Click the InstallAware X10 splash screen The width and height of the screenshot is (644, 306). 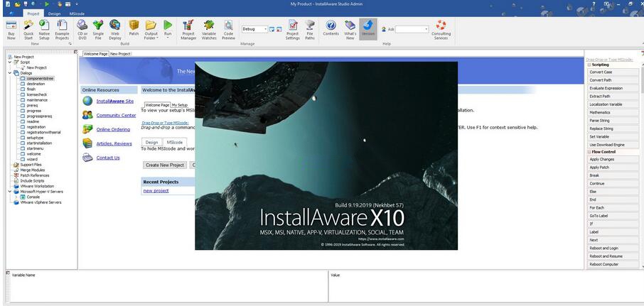coord(326,155)
